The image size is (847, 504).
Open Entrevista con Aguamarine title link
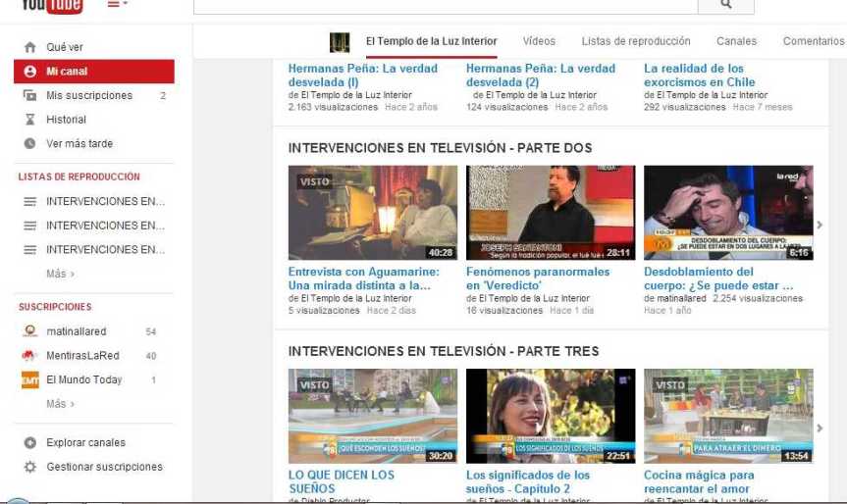(x=363, y=278)
